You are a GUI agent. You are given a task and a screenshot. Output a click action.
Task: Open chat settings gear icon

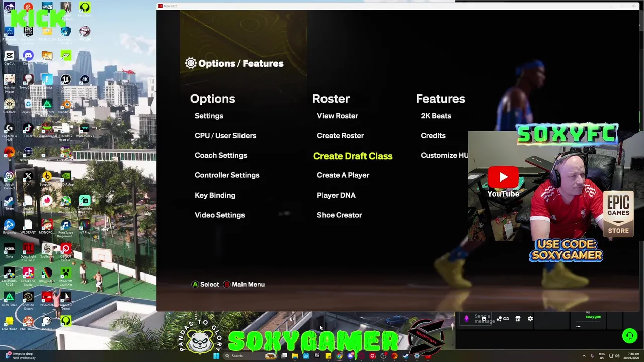point(530,319)
